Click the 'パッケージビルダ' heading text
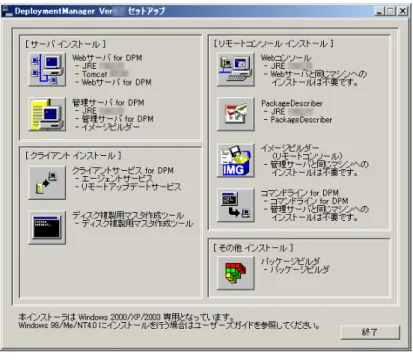The width and height of the screenshot is (413, 361). pos(290,261)
